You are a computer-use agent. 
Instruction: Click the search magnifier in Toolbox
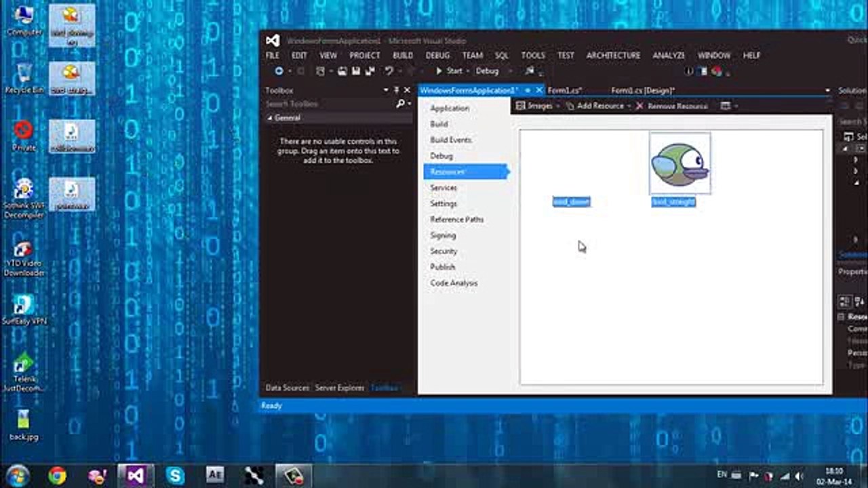(400, 104)
